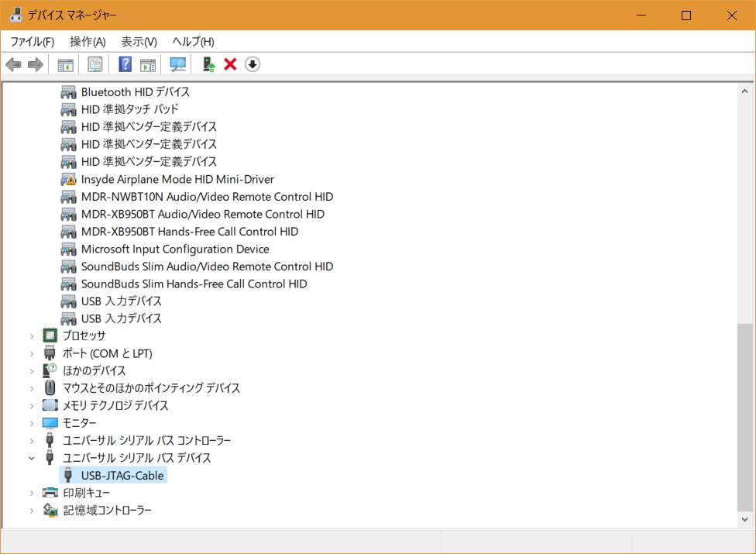Image resolution: width=756 pixels, height=554 pixels.
Task: Open the 表示(V) menu
Action: (139, 42)
